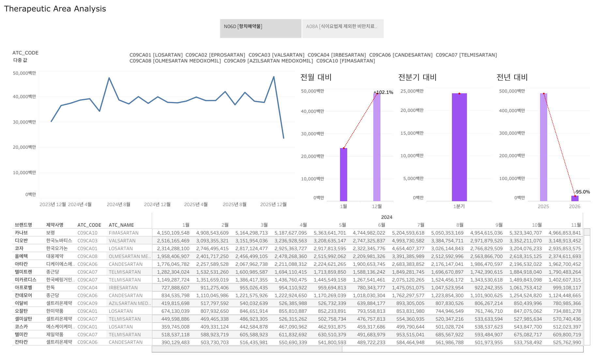This screenshot has height=364, width=603.
Task: Select the FIMASARTAN cell in the 카나브 row
Action: [x=124, y=233]
